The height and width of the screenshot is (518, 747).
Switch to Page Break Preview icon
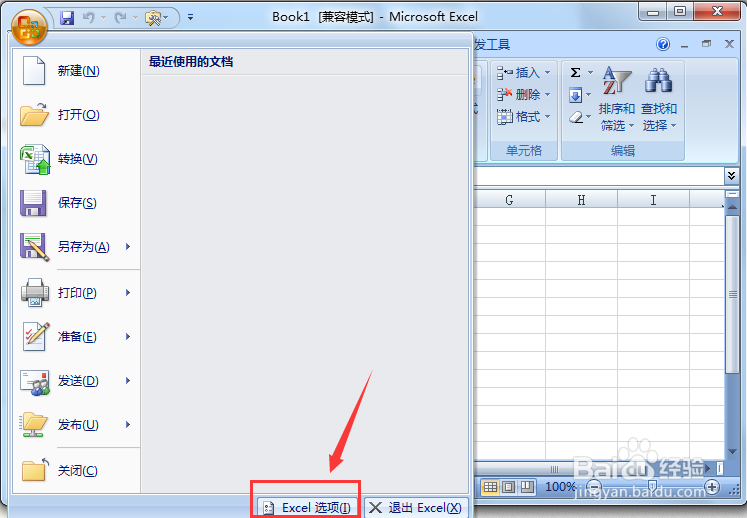(x=527, y=487)
